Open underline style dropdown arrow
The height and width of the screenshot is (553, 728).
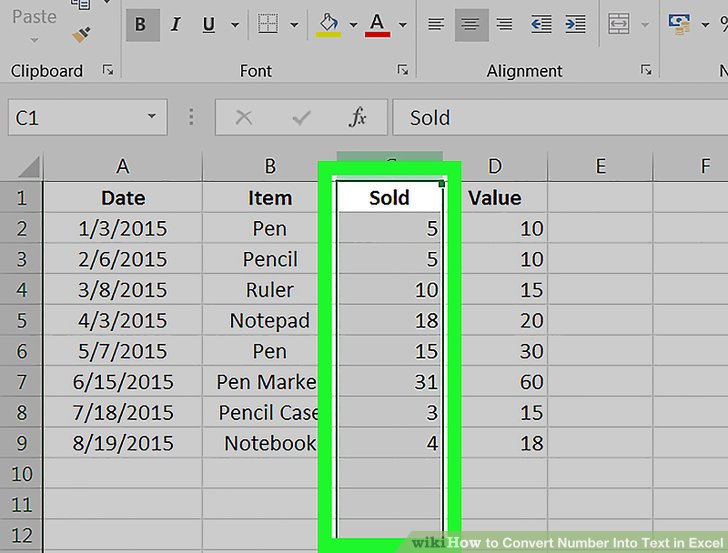pyautogui.click(x=235, y=25)
